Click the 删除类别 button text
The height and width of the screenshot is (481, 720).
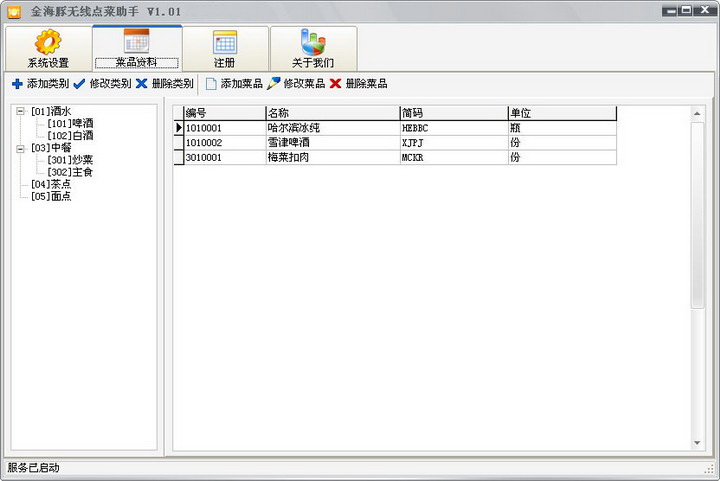173,84
